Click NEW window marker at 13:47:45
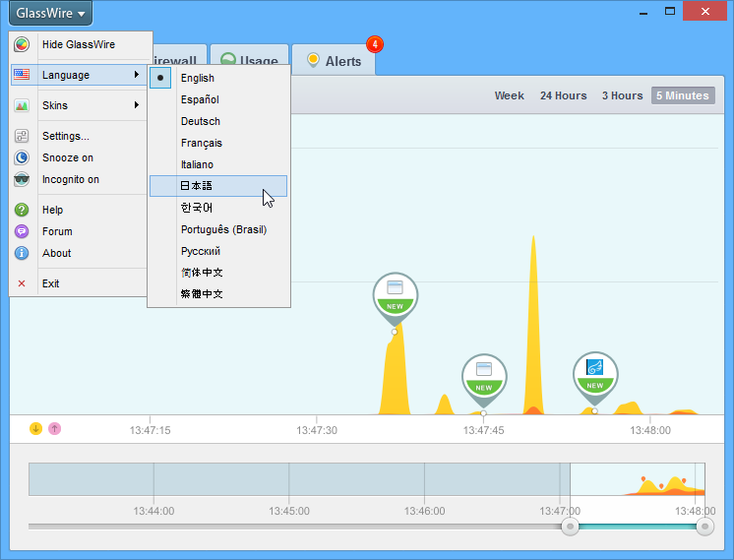 click(x=483, y=379)
